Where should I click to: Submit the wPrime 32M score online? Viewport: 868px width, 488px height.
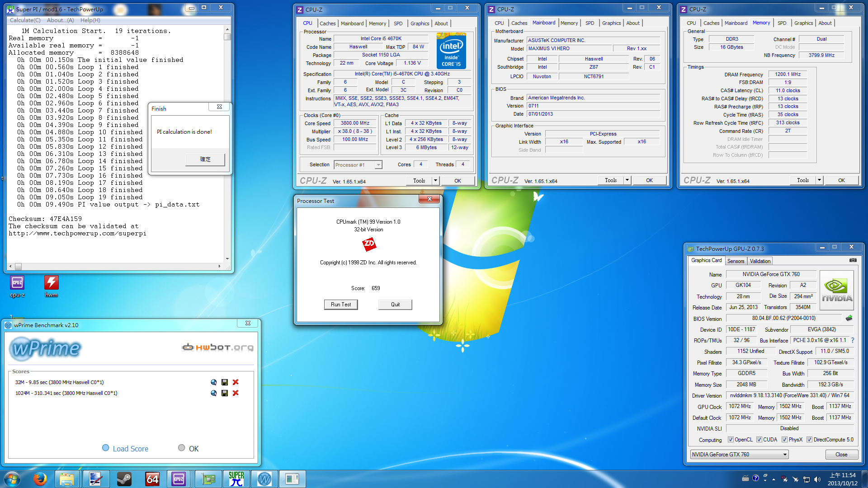214,382
